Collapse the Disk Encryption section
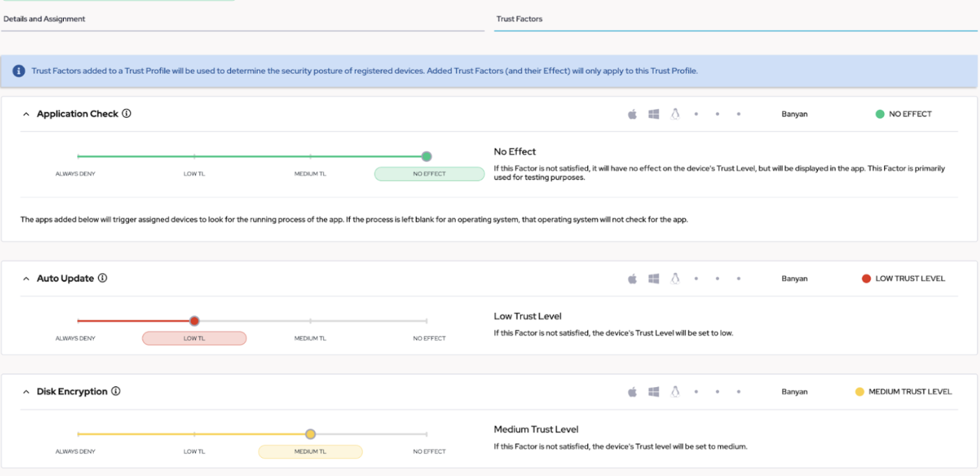 (26, 392)
